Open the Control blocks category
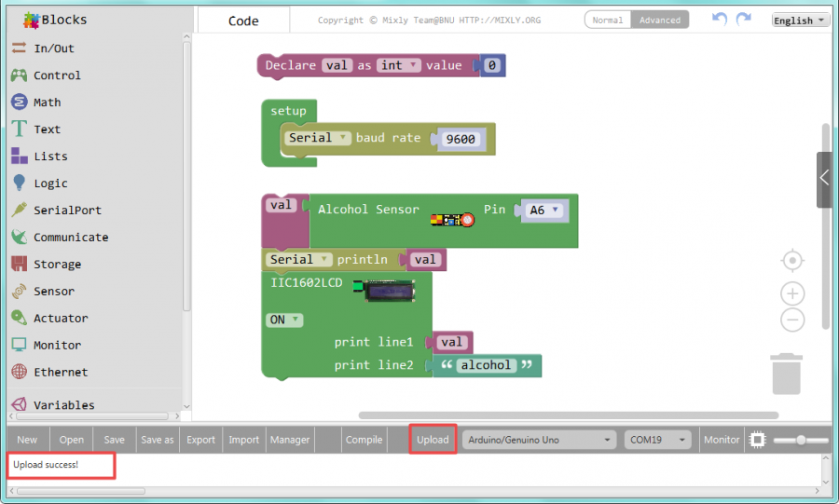The image size is (839, 504). pyautogui.click(x=57, y=75)
